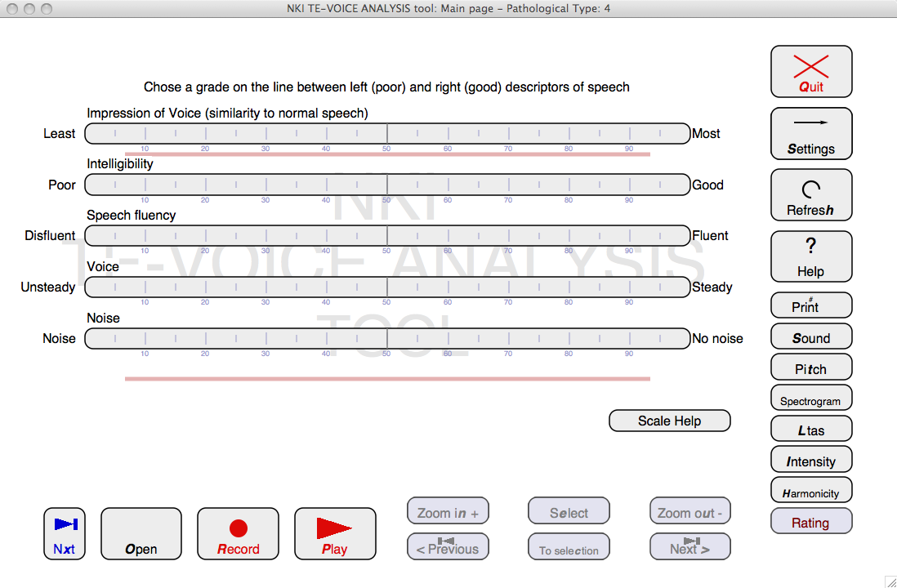This screenshot has height=588, width=897.
Task: Show the Scale Help explanation
Action: pyautogui.click(x=670, y=421)
